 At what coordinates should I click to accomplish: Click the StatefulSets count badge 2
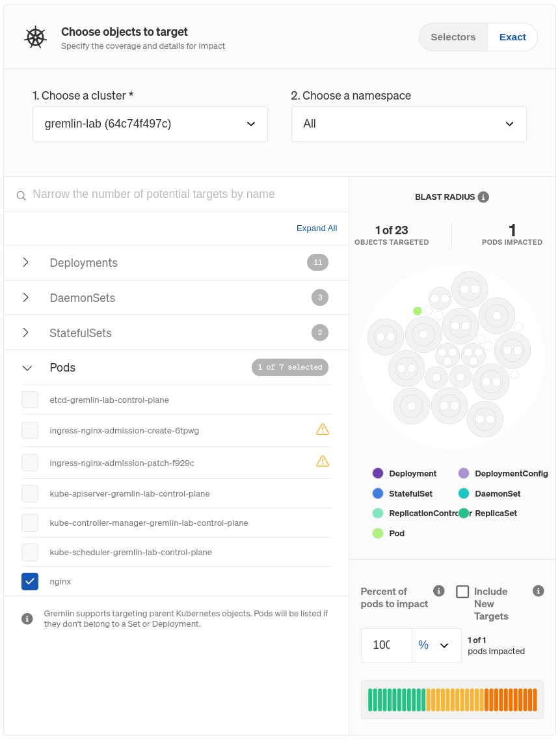pos(320,333)
